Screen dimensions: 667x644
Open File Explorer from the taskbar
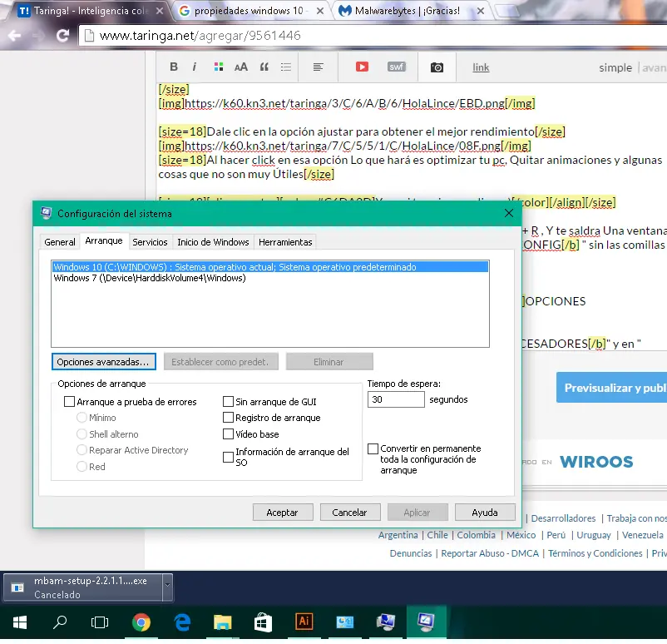(223, 622)
